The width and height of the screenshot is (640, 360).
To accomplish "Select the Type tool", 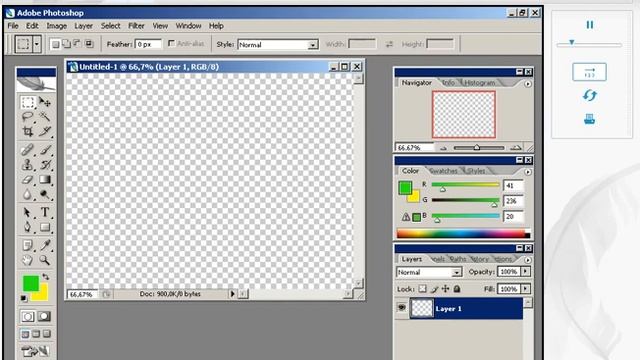I will (45, 212).
